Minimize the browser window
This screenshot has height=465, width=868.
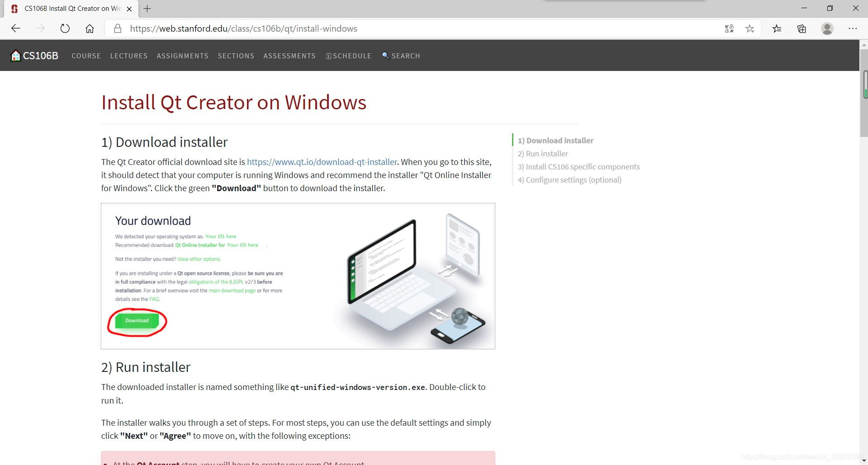pyautogui.click(x=804, y=8)
